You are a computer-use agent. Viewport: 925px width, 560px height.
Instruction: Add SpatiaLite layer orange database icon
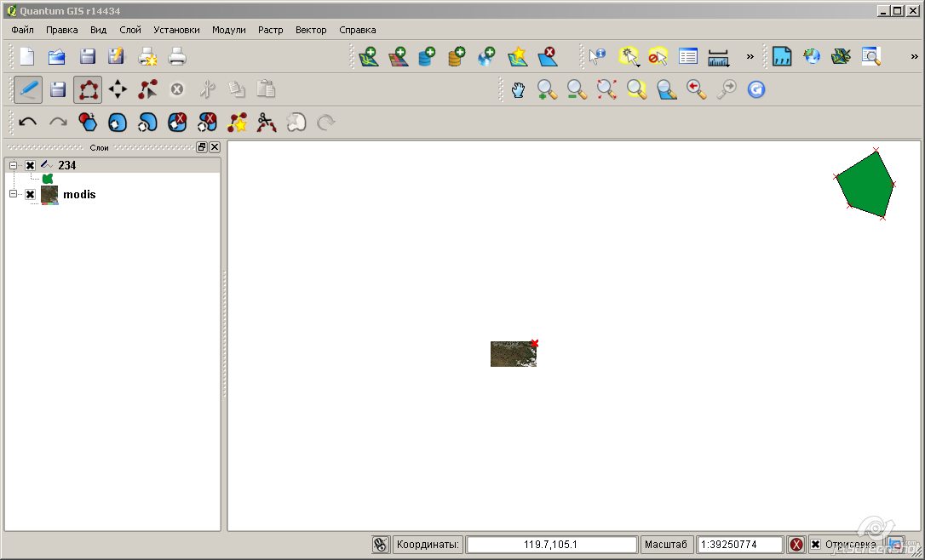click(456, 56)
